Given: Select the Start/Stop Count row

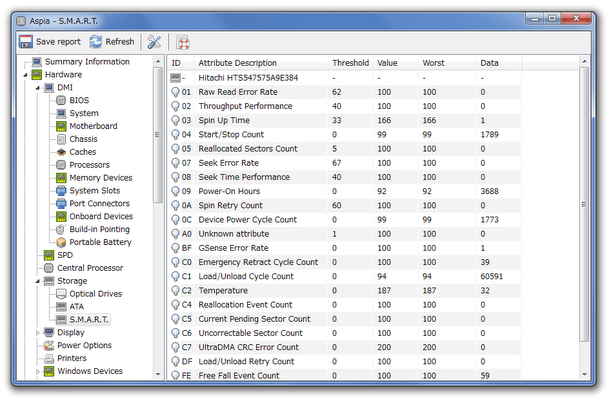Looking at the screenshot, I should pyautogui.click(x=345, y=134).
